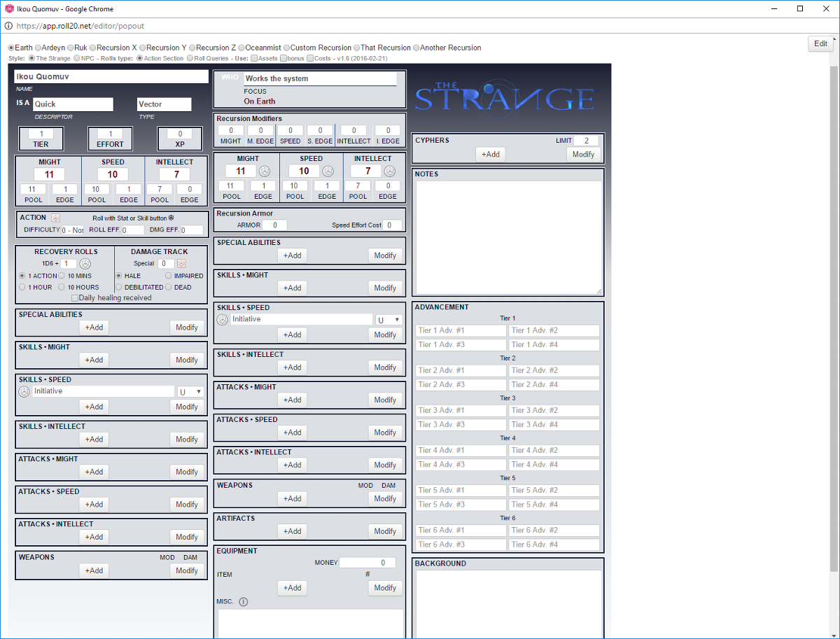Choose the 10 Mins recovery option
Image resolution: width=840 pixels, height=639 pixels.
(62, 276)
